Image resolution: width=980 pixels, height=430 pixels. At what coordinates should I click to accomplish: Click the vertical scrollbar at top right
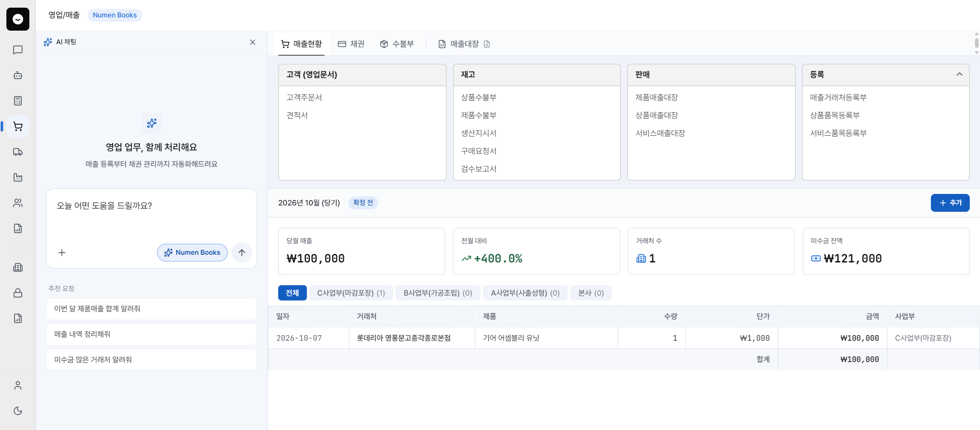[x=977, y=43]
